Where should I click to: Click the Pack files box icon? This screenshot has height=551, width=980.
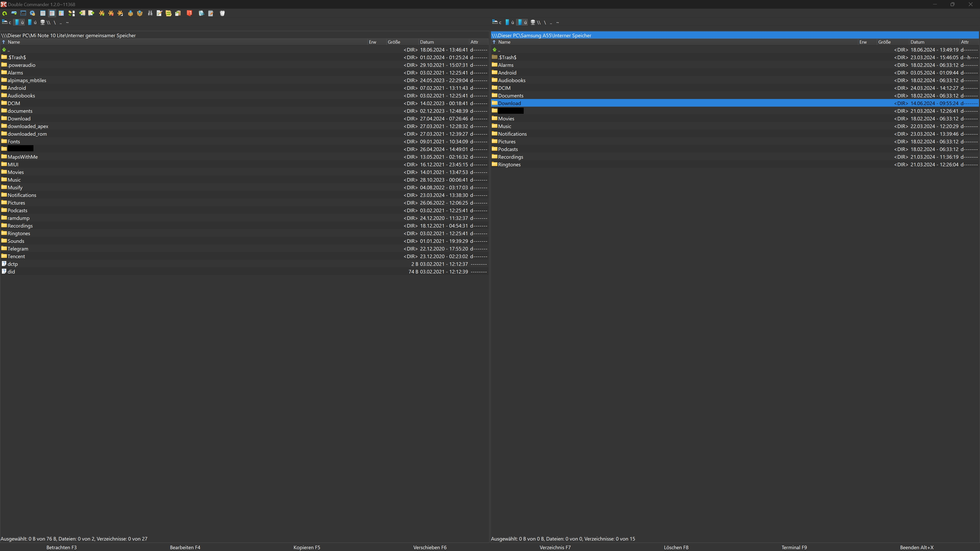tap(130, 13)
